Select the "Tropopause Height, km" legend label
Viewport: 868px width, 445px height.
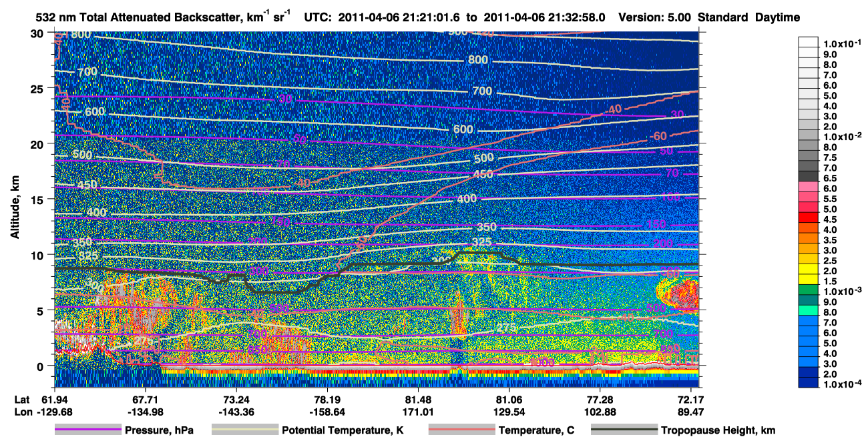(x=718, y=431)
